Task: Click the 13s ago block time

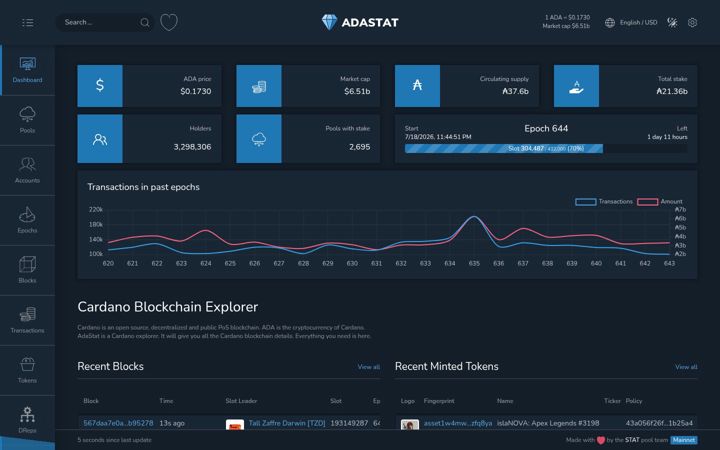Action: [x=172, y=423]
